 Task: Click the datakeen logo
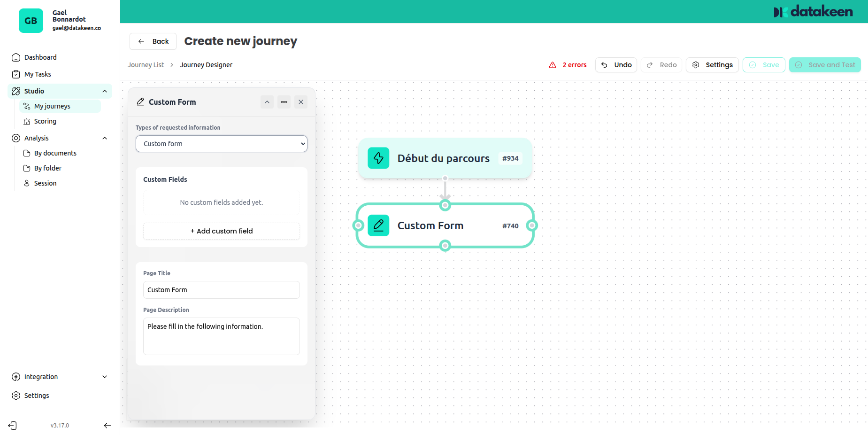pyautogui.click(x=813, y=12)
